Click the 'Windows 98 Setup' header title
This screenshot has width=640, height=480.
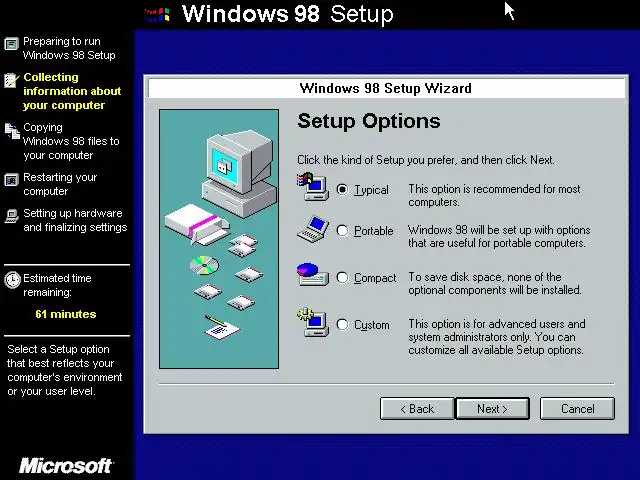pyautogui.click(x=288, y=13)
